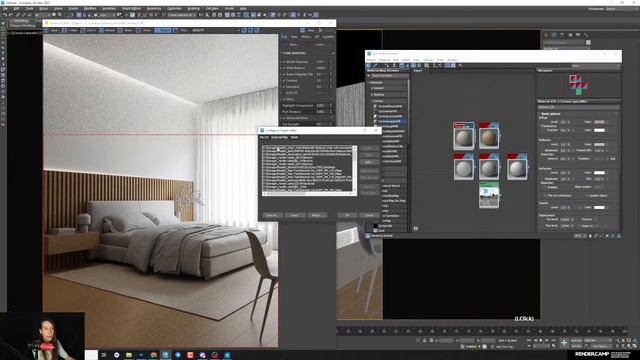Switch to the Stats tab in VFB
The height and width of the screenshot is (360, 640).
[294, 37]
